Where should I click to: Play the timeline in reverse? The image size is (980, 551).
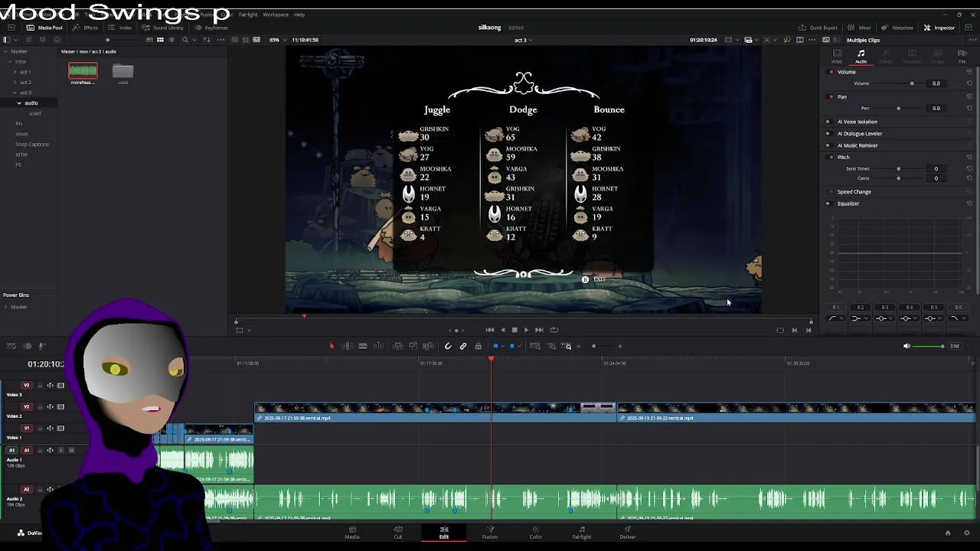click(502, 330)
